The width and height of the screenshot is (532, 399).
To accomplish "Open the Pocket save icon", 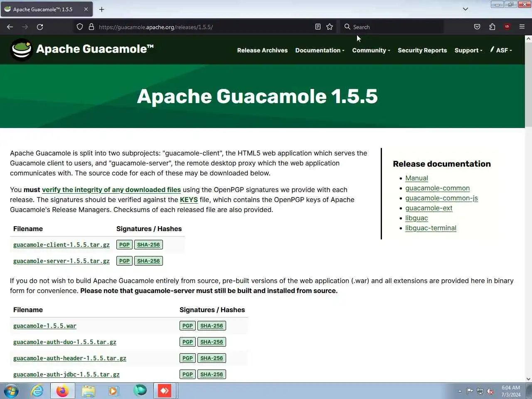I will point(477,27).
